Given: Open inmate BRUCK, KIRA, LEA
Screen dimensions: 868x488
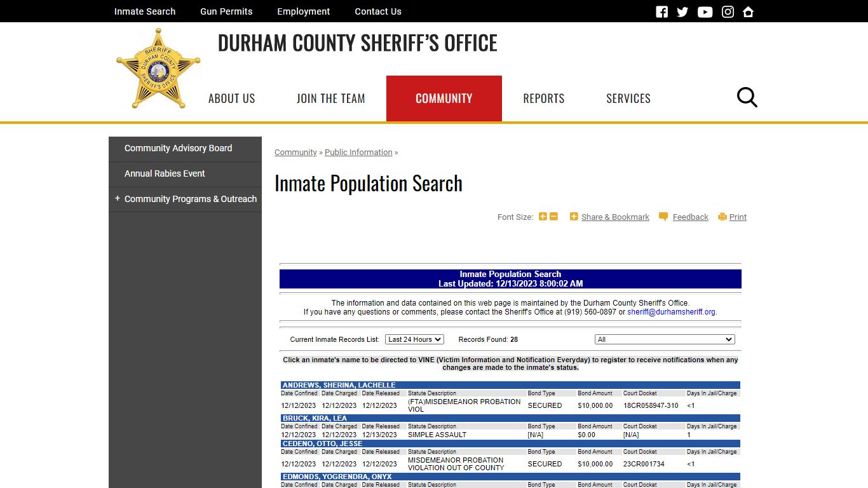Looking at the screenshot, I should pos(315,418).
